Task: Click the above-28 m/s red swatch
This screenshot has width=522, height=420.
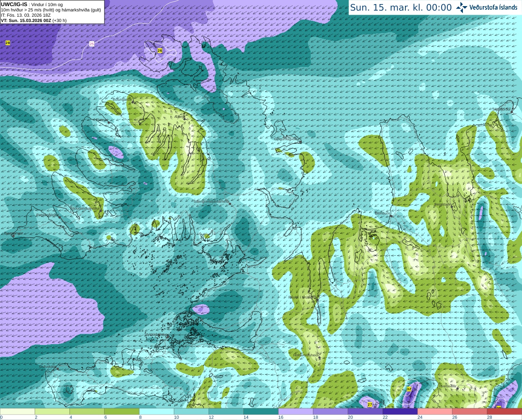Action: click(504, 411)
